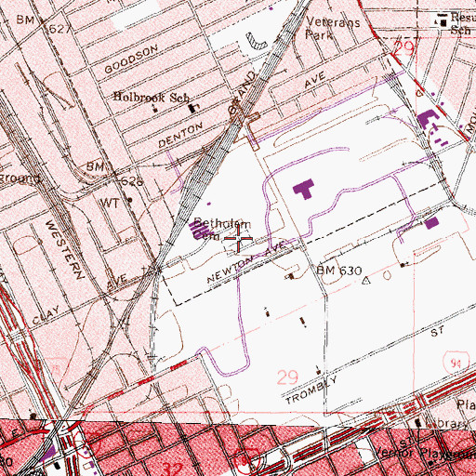Click the BM 628 benchmark label
The image size is (476, 476).
tap(114, 174)
